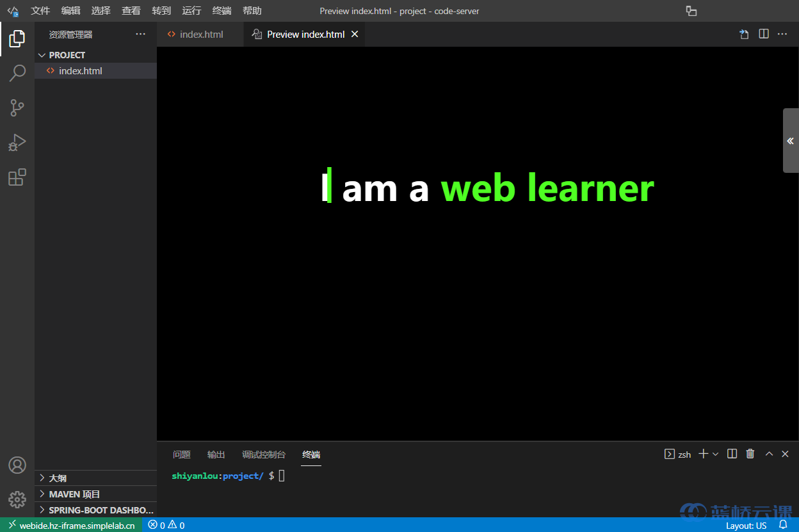The width and height of the screenshot is (799, 532).
Task: Maximize the panel with the up chevron
Action: [x=769, y=454]
